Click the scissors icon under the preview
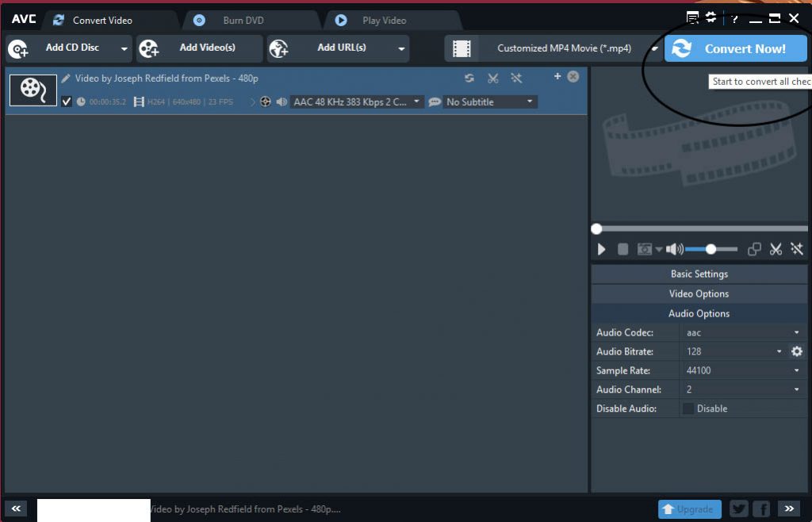This screenshot has width=812, height=522. [x=776, y=250]
